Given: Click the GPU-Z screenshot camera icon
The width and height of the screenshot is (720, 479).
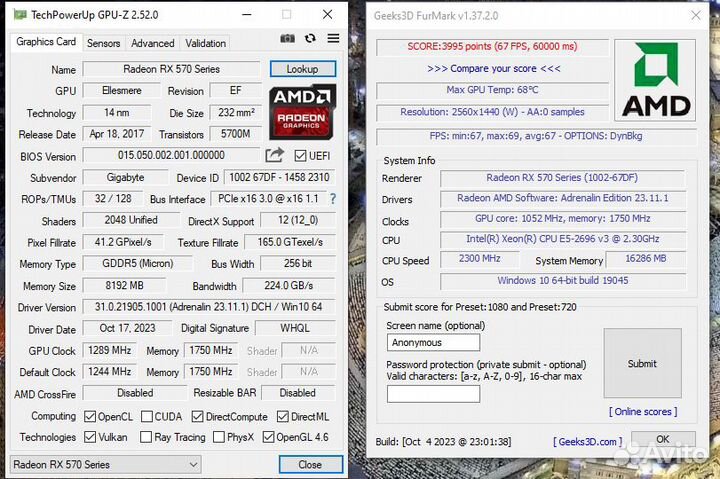Looking at the screenshot, I should [x=287, y=39].
